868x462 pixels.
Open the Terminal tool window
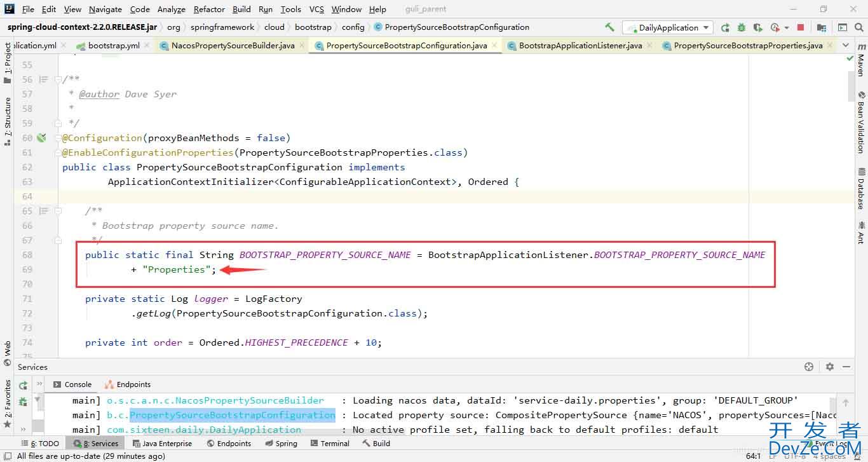pos(329,444)
